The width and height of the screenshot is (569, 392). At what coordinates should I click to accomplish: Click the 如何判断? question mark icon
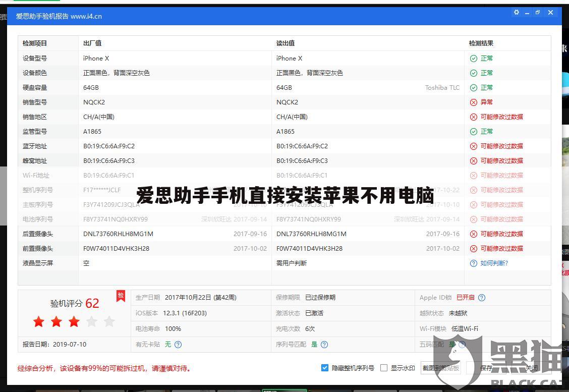pyautogui.click(x=474, y=263)
